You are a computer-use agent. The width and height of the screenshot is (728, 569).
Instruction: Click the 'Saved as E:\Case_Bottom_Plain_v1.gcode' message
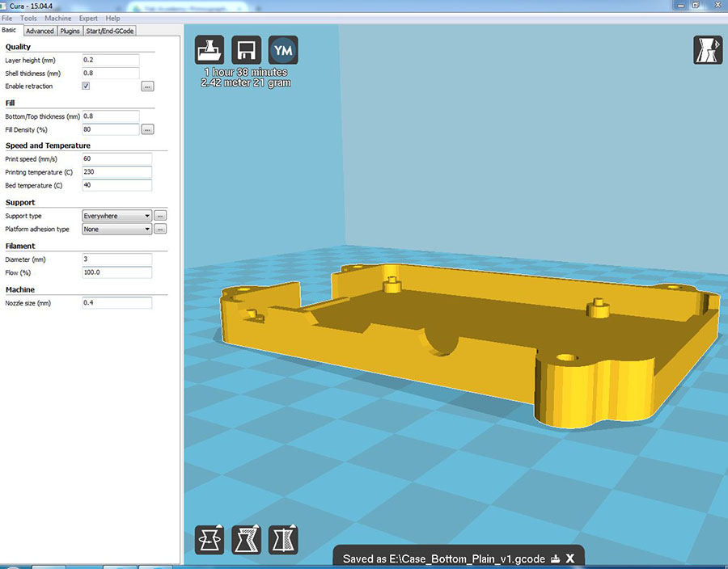pos(444,558)
